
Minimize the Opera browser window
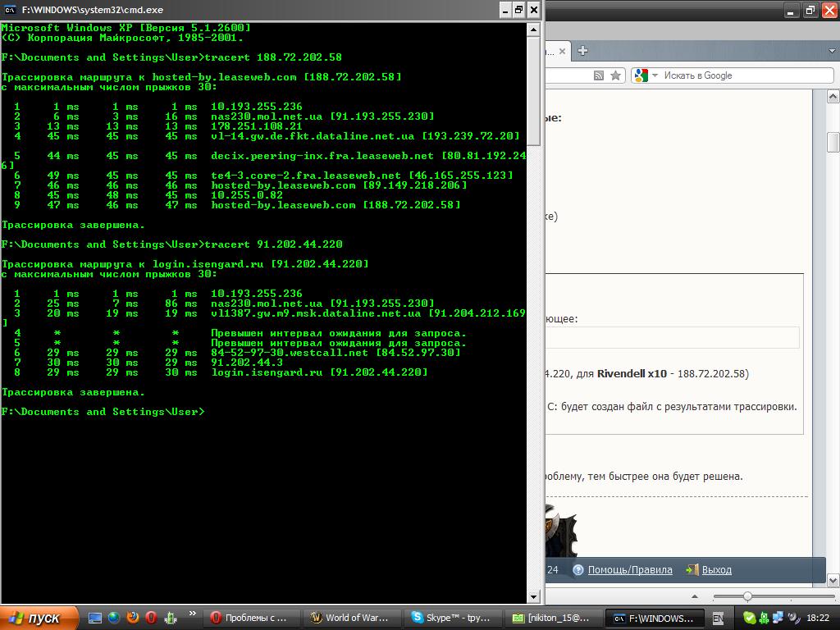pos(792,10)
